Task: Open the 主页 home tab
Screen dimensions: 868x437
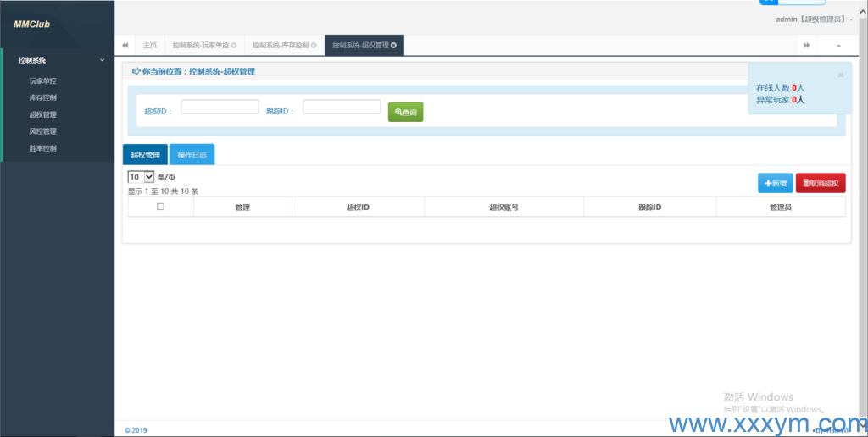Action: pos(149,45)
